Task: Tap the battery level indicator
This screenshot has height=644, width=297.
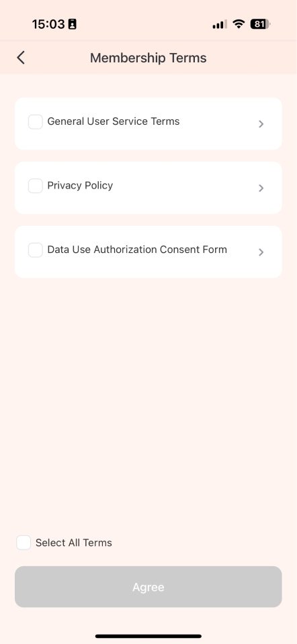Action: [x=261, y=24]
